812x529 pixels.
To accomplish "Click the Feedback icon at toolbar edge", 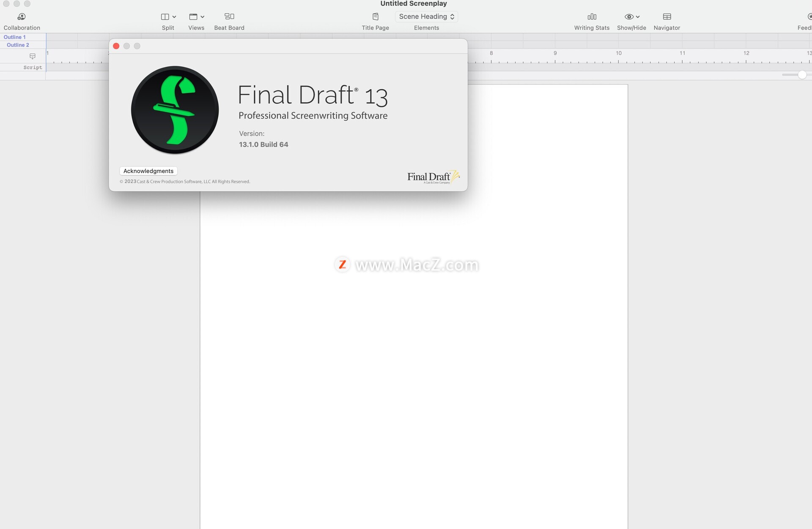I will point(809,17).
